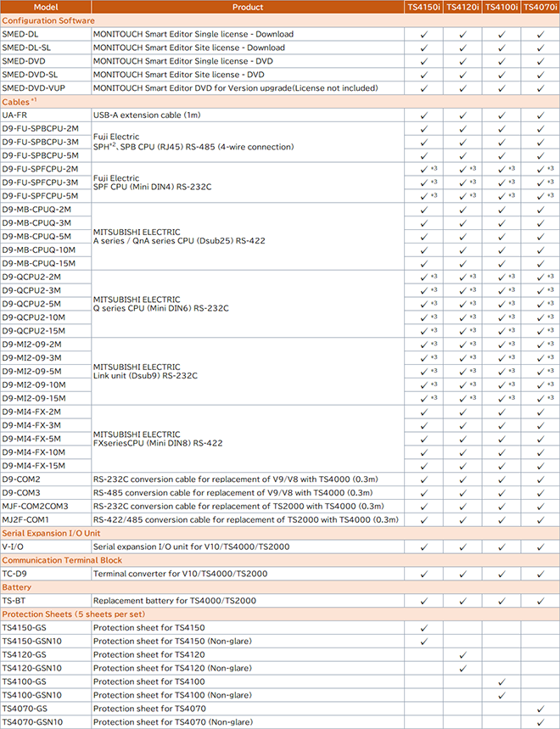Select model MJ2F-COM1
This screenshot has width=560, height=729.
[x=25, y=519]
